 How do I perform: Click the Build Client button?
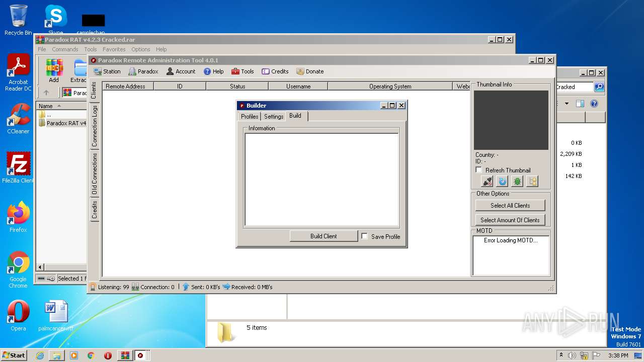324,236
